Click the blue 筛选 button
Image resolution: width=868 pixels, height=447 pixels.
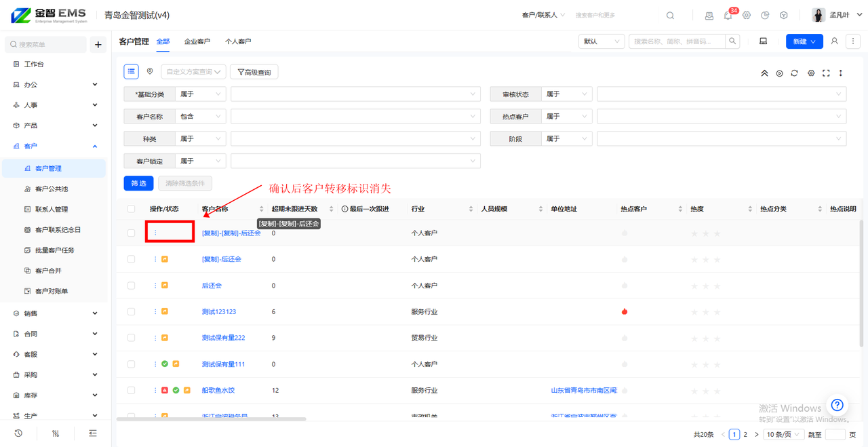click(138, 183)
